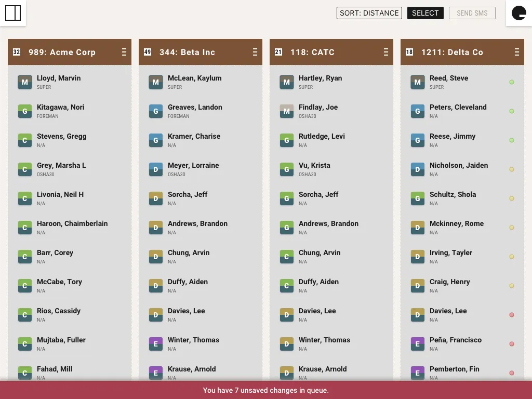Select Hartley, Ryan worker card
Image resolution: width=532 pixels, height=399 pixels.
coord(331,82)
